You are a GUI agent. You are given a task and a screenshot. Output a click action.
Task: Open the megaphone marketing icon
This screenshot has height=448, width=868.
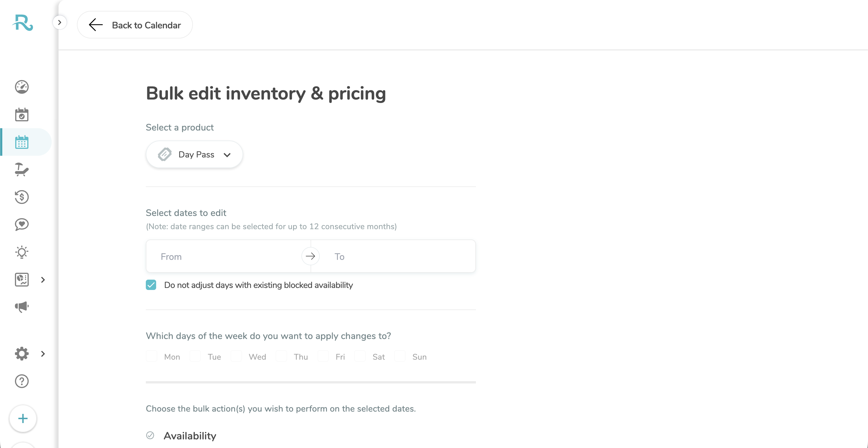tap(22, 307)
